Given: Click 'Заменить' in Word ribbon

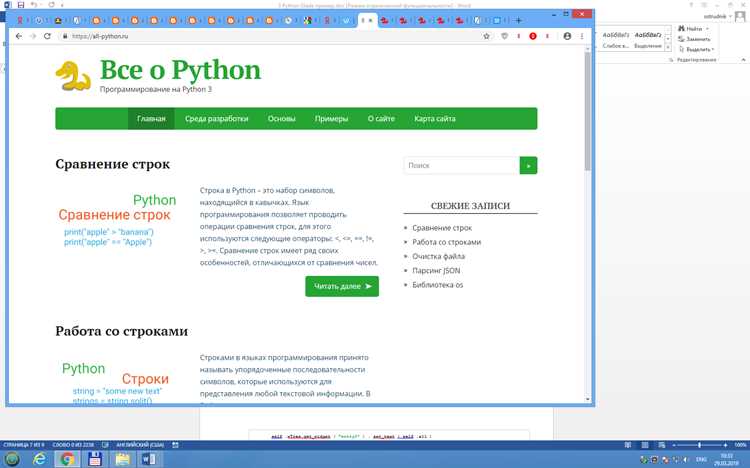Looking at the screenshot, I should [695, 39].
